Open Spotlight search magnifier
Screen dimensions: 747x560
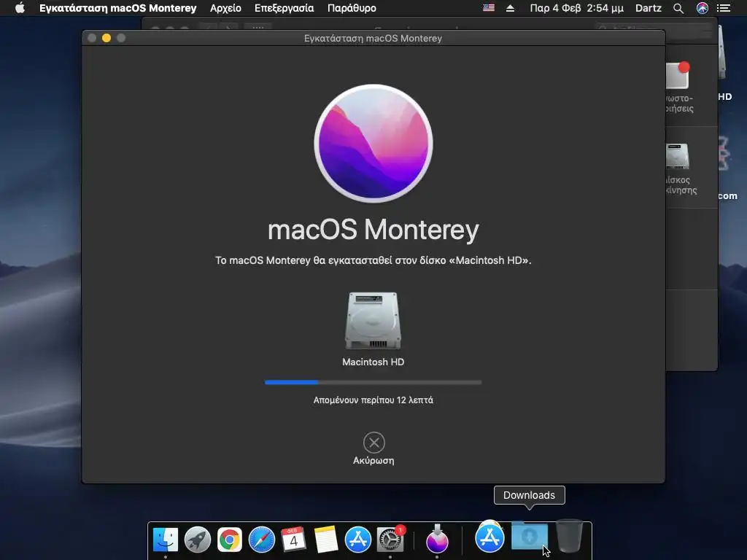coord(678,8)
